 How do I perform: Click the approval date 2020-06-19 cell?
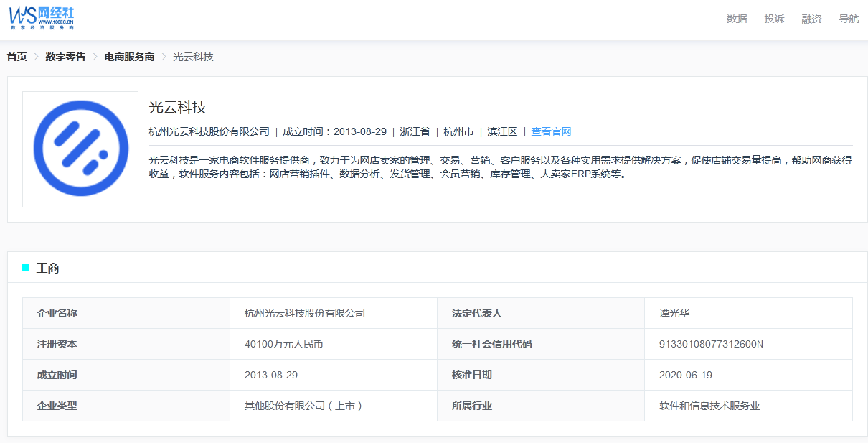(x=685, y=375)
